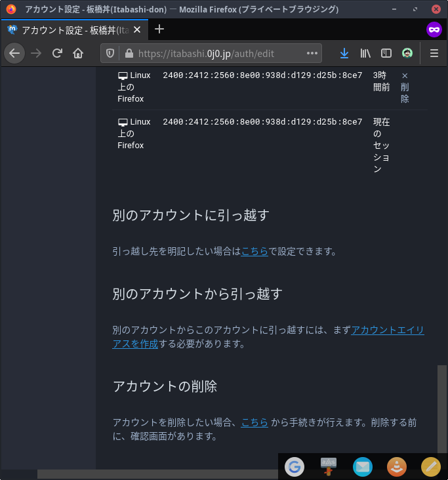
Task: Open the Firefox hamburger menu
Action: click(434, 53)
